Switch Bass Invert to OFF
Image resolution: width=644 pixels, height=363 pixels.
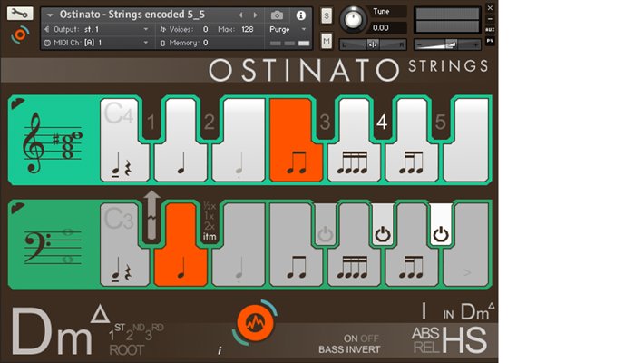[371, 338]
